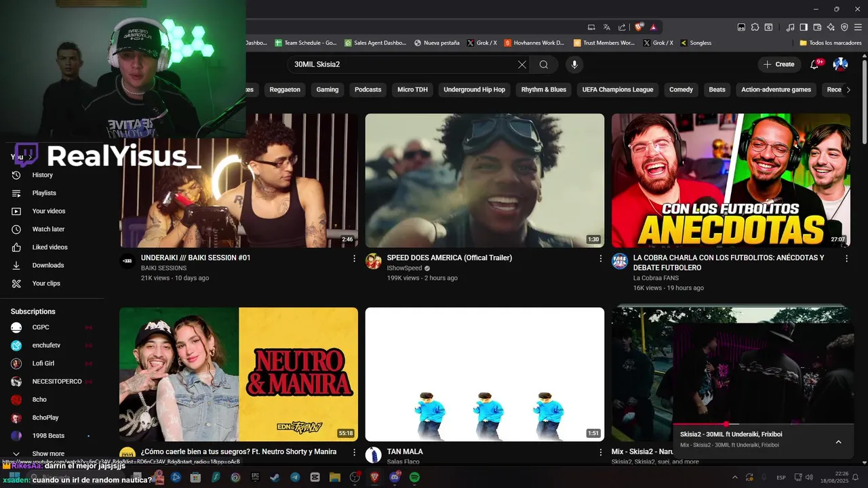Focus the search field containing 30MIL Skisia2
Viewport: 868px width, 488px height.
tap(403, 64)
